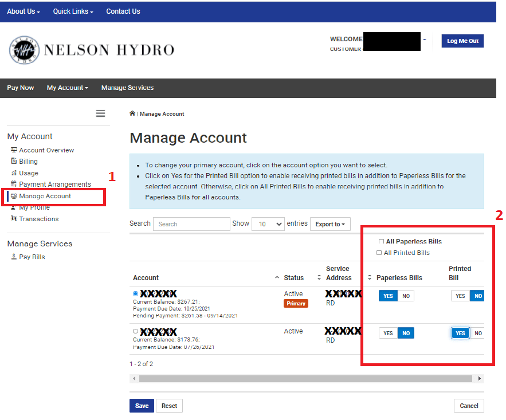Go to Manage Services in the navbar
The width and height of the screenshot is (506, 420).
127,88
